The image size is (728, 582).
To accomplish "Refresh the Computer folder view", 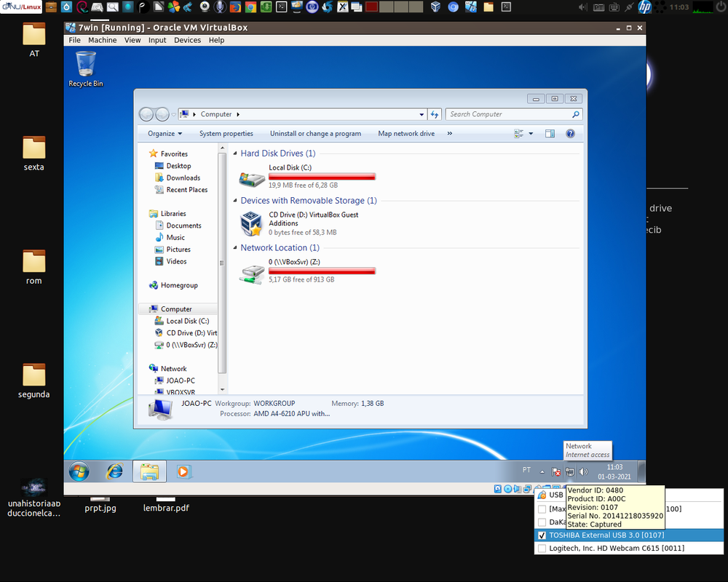I will 435,114.
